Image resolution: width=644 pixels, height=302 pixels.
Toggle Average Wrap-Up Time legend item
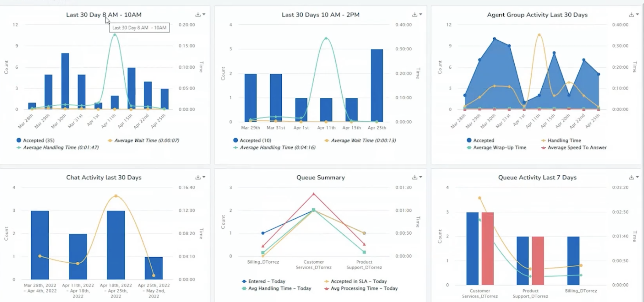click(496, 147)
